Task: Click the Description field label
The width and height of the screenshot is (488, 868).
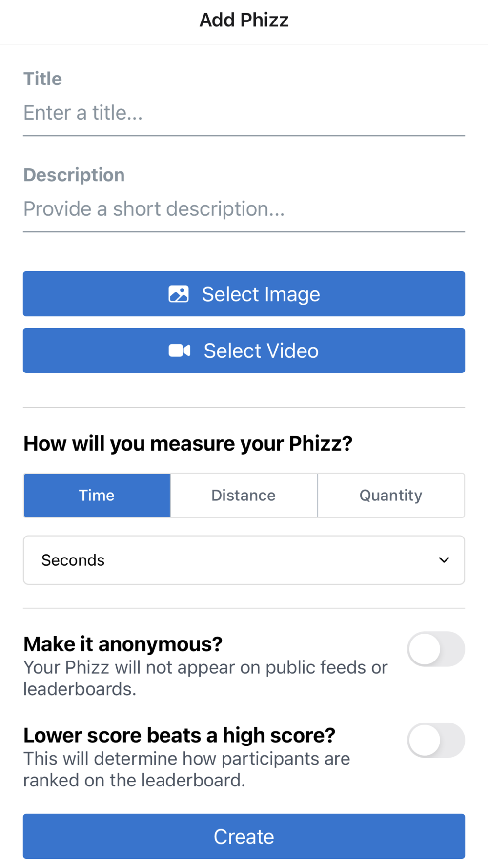Action: point(74,175)
